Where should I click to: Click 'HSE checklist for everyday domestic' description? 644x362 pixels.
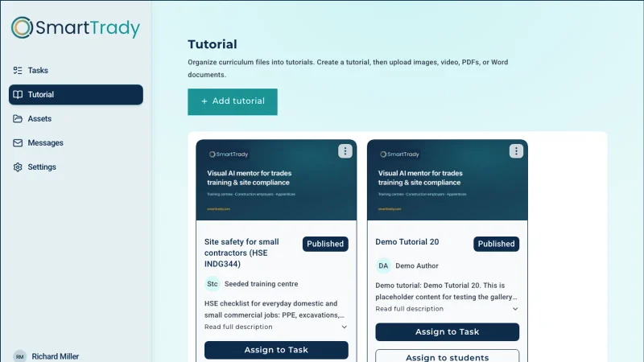(275, 310)
